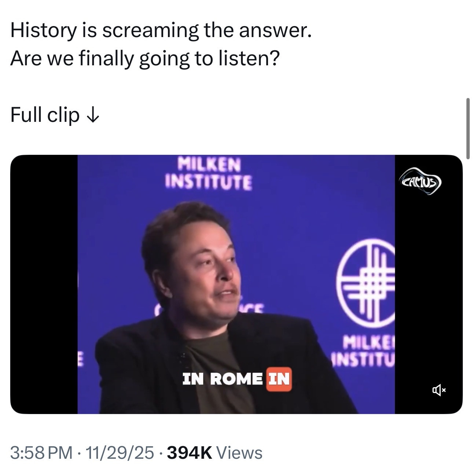Click the "Are we finally going to listen?" line
The height and width of the screenshot is (476, 473).
145,58
